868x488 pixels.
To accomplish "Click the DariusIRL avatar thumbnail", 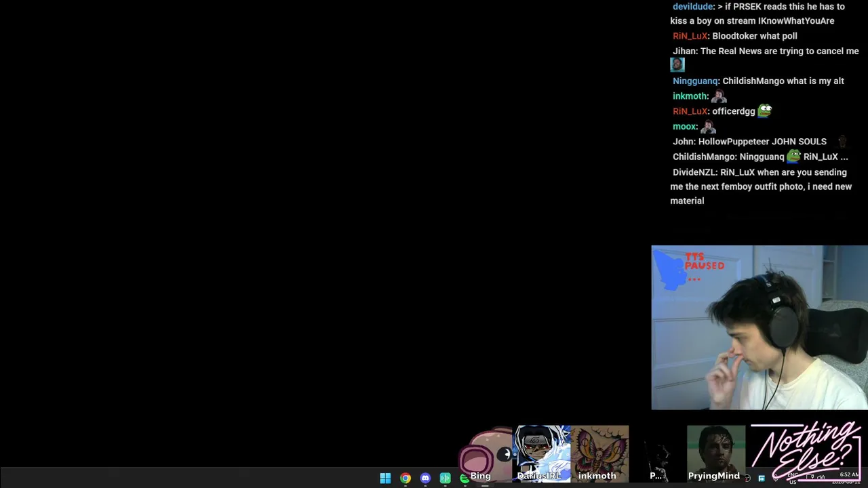I will click(542, 453).
